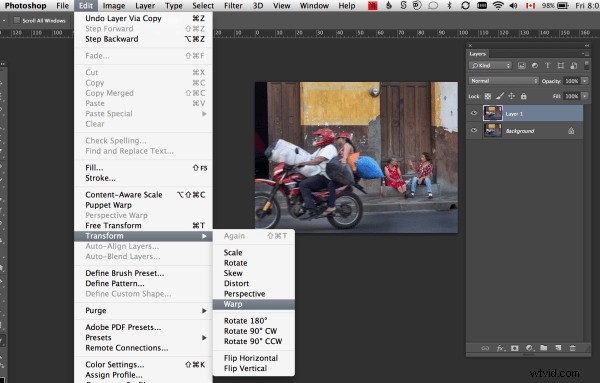Select the Background layer row

(525, 131)
